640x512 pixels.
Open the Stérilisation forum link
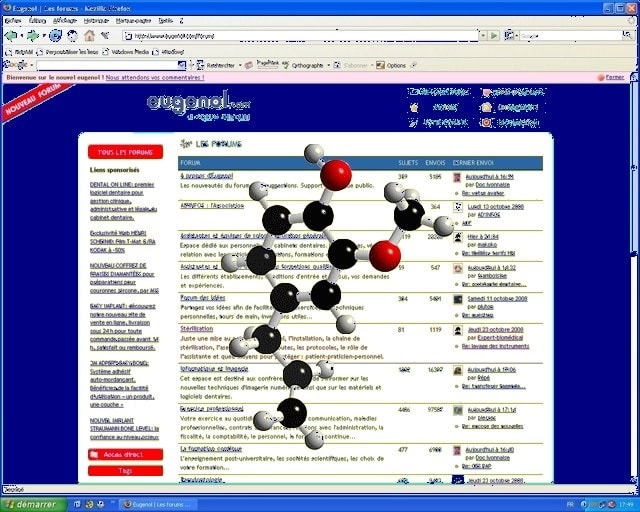tap(197, 329)
